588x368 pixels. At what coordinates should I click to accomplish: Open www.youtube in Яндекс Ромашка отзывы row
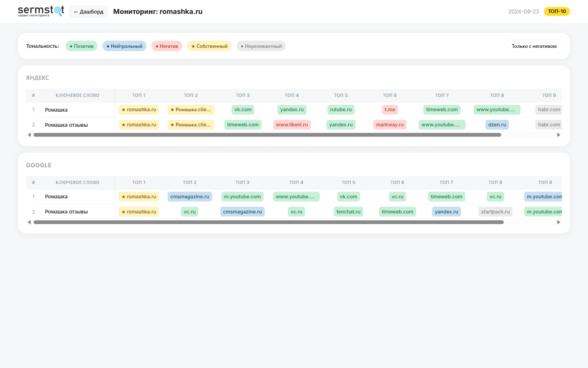pyautogui.click(x=442, y=125)
